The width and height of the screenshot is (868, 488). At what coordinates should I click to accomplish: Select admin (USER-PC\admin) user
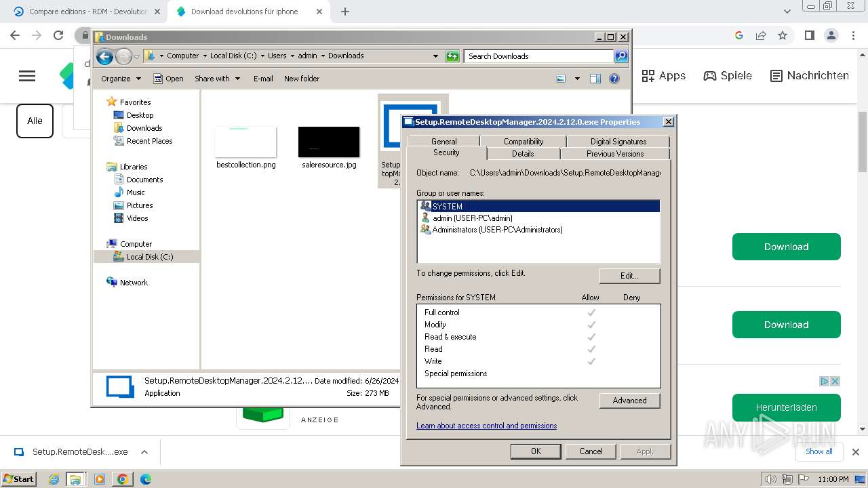538,218
